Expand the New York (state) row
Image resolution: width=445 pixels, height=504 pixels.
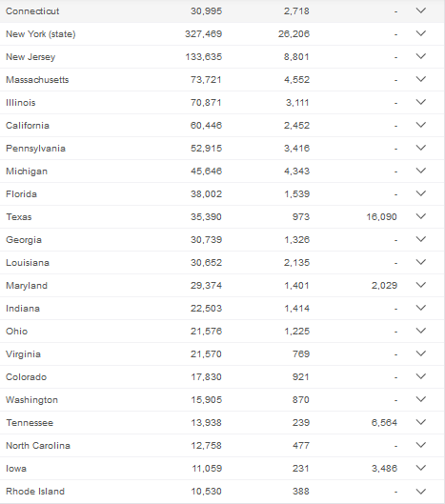(421, 33)
